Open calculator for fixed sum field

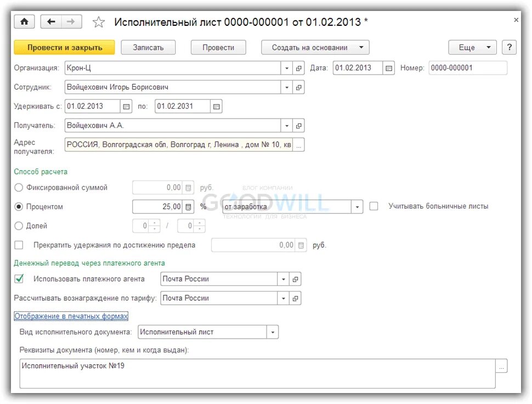click(x=189, y=187)
